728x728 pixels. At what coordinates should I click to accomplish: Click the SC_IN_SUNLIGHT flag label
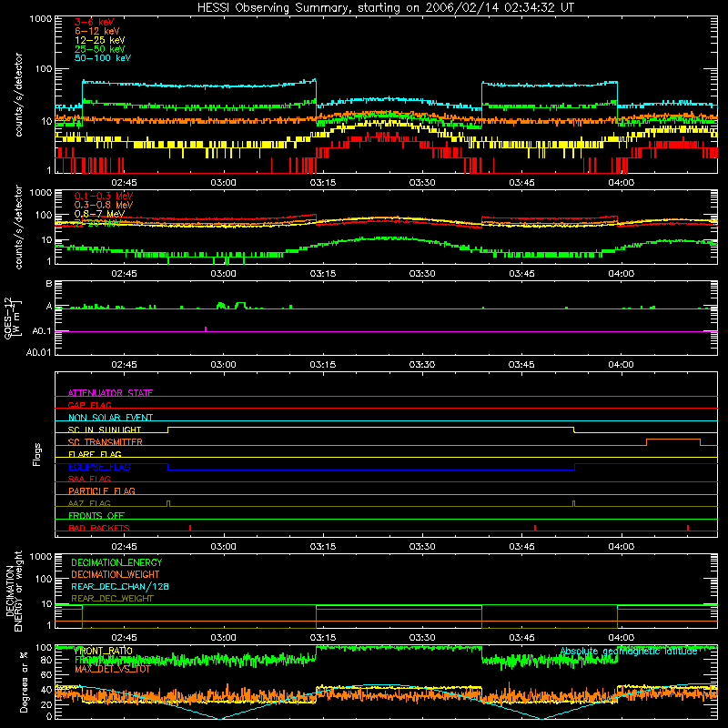click(105, 430)
